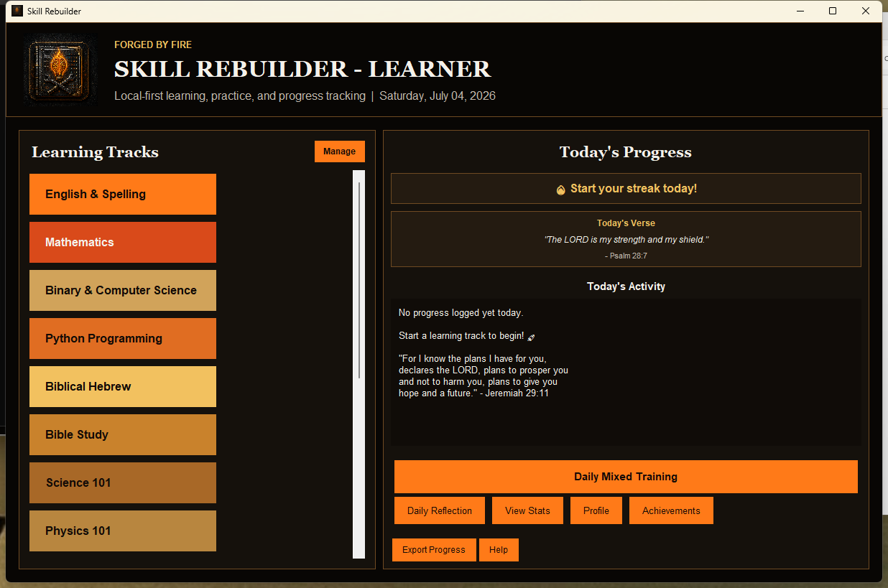This screenshot has height=588, width=888.
Task: Click the View Stats button
Action: click(527, 510)
